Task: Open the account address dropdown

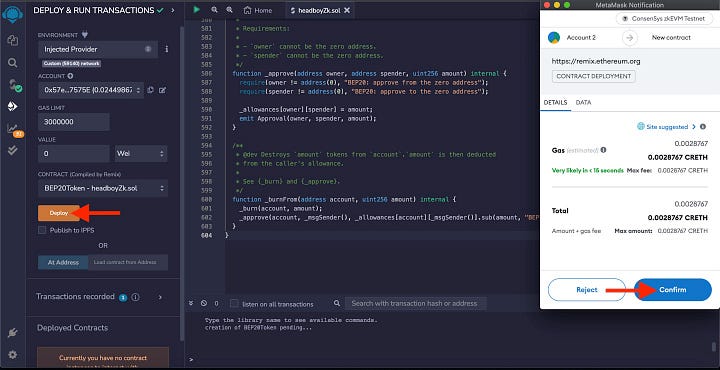Action: (91, 90)
